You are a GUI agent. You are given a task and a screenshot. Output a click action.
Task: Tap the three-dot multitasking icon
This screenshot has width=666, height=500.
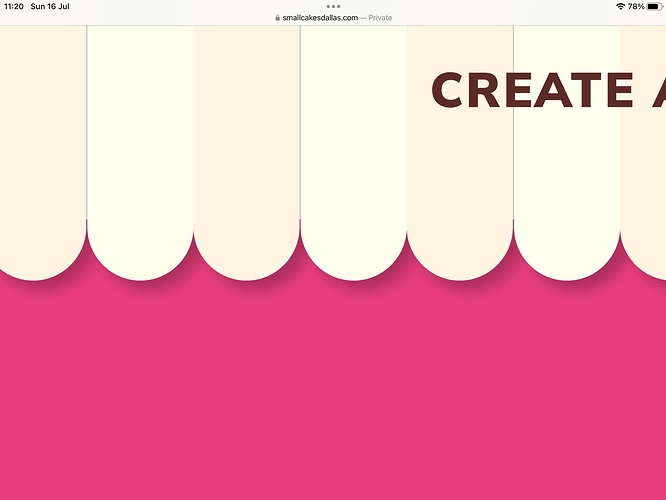tap(333, 6)
